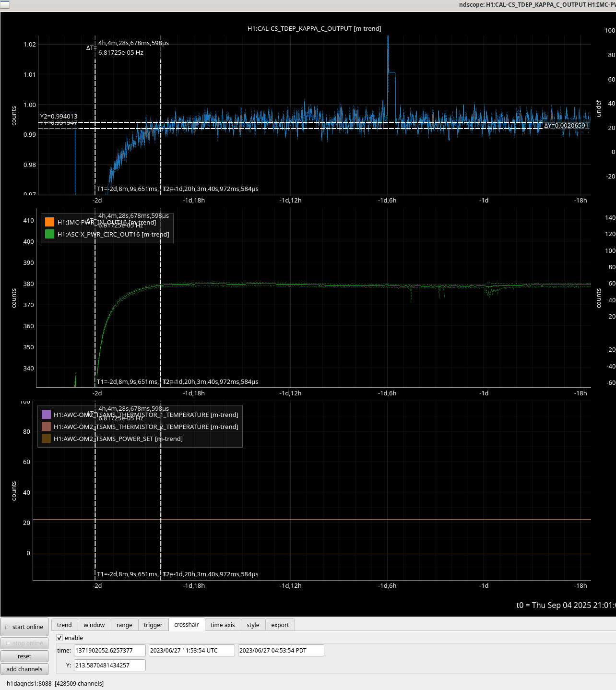616x690 pixels.
Task: Click the purple THERMISTOR_1 legend swatch
Action: coord(46,415)
